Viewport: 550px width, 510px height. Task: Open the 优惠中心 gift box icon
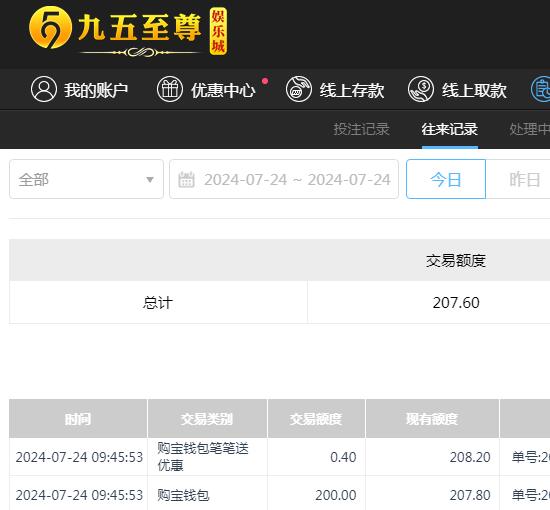tap(170, 89)
